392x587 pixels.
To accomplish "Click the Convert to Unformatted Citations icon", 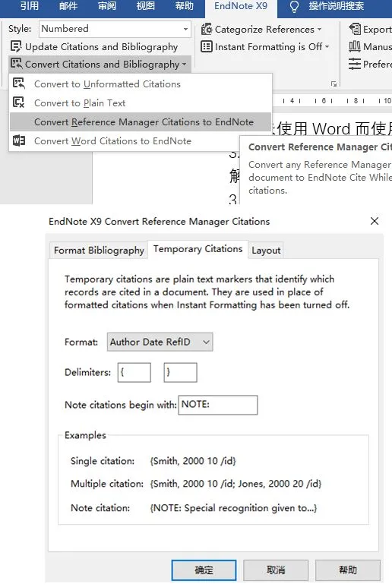I will point(19,83).
